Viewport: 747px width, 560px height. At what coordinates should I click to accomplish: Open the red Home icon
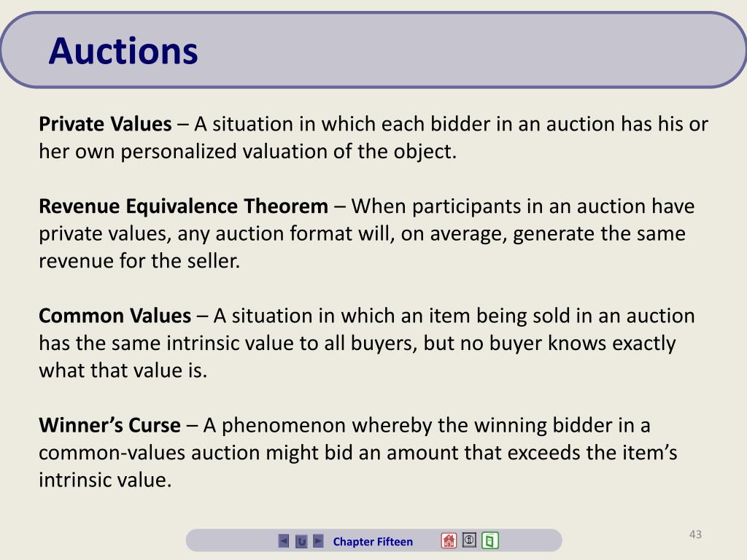point(449,540)
